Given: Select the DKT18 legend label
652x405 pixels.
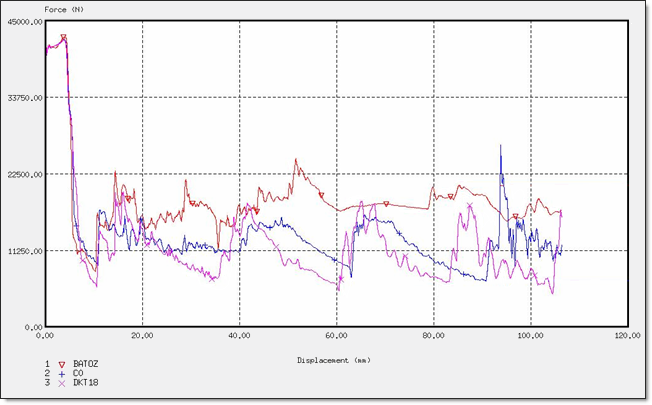Looking at the screenshot, I should [x=86, y=383].
